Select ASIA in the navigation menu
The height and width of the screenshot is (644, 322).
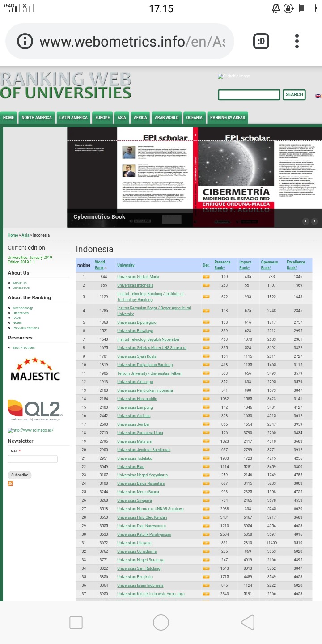[x=122, y=118]
